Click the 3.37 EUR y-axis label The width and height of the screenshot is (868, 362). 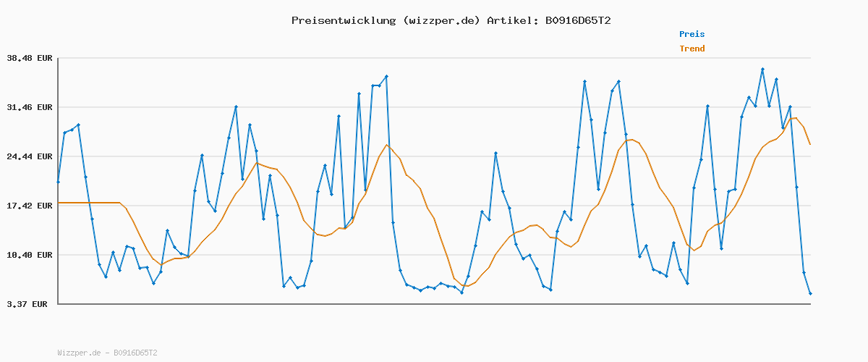[27, 304]
